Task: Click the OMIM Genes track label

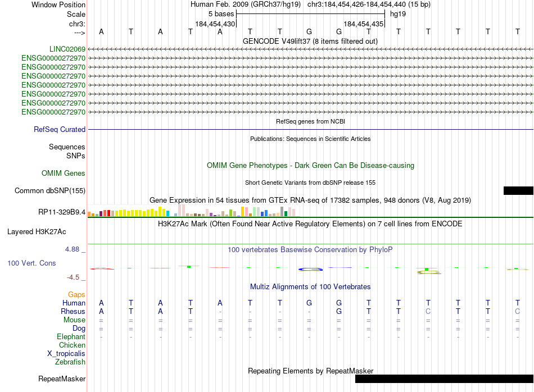Action: click(x=63, y=173)
